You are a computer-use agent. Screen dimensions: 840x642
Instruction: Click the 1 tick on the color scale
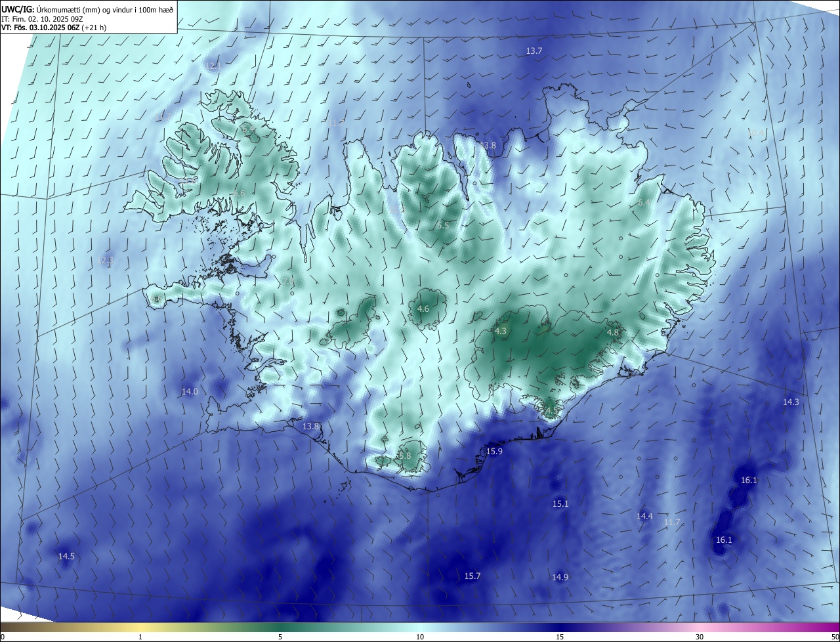(x=140, y=637)
